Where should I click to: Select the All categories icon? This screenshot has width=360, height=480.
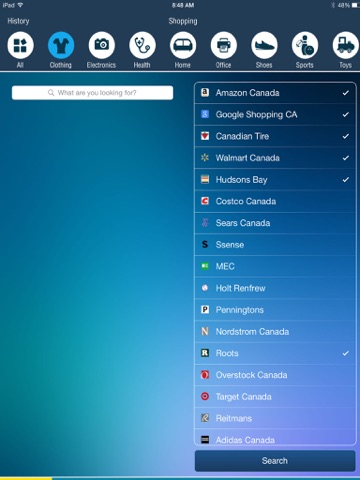coord(20,45)
